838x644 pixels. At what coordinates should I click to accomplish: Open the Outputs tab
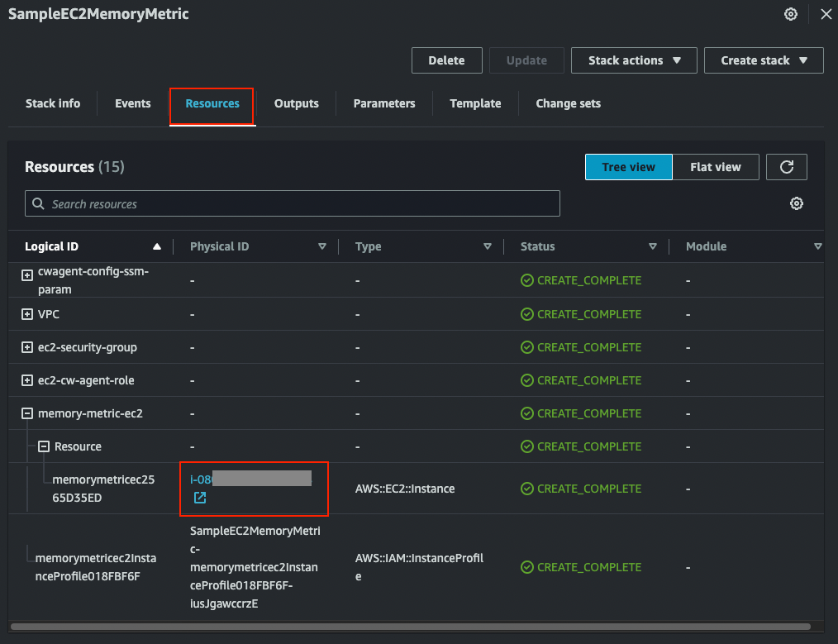296,103
